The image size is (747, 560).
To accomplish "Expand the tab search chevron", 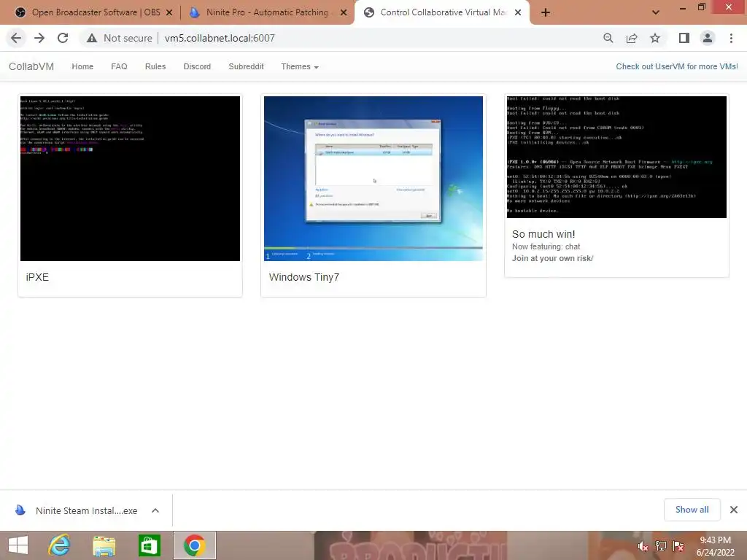I will 656,12.
